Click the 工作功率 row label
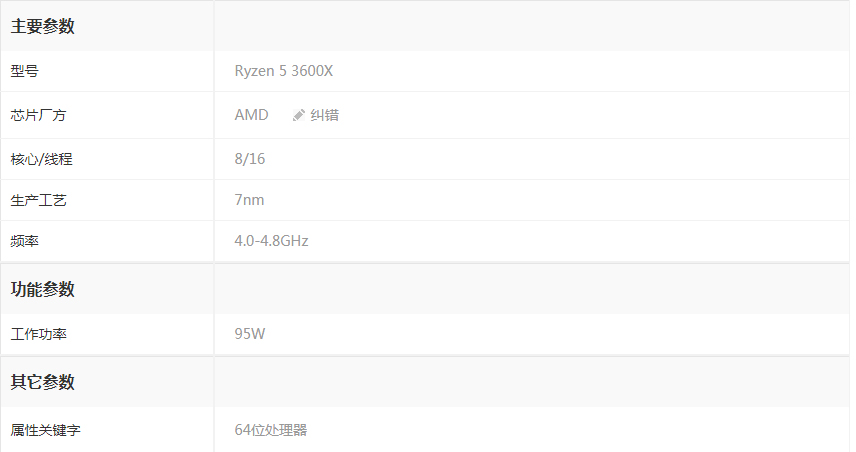 (x=38, y=334)
